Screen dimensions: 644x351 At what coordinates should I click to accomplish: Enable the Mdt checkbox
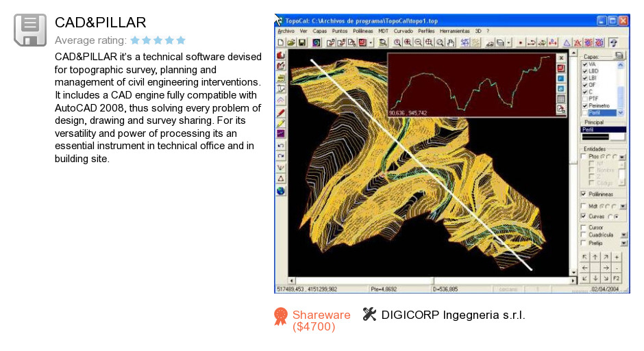click(584, 206)
